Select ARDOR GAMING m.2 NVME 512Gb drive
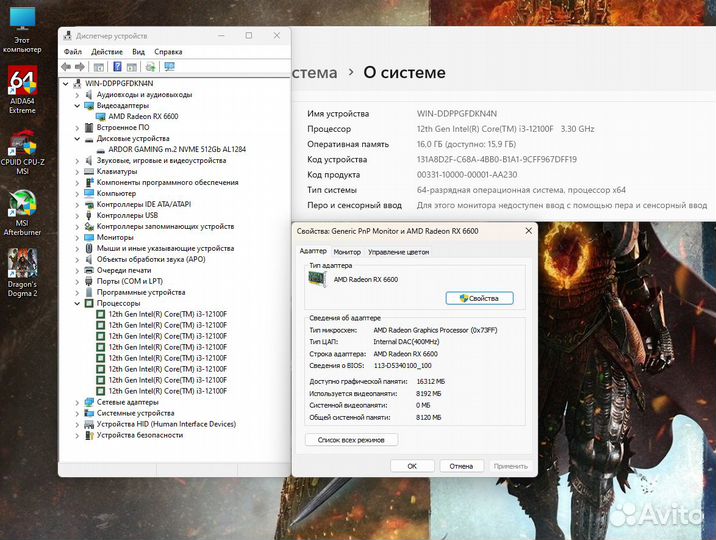The height and width of the screenshot is (540, 716). 177,149
